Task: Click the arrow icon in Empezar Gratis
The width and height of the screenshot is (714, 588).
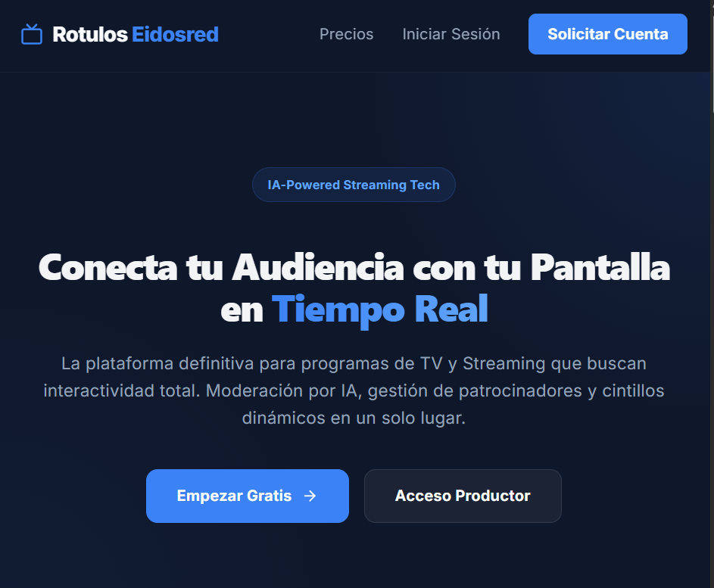Action: 310,496
